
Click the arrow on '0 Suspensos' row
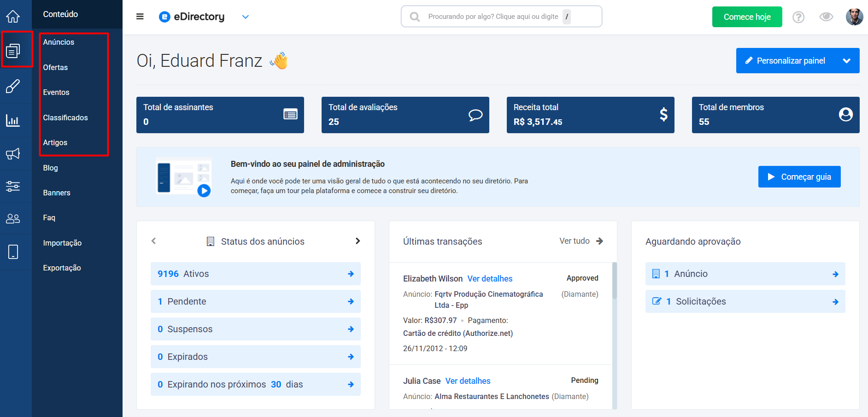pos(351,329)
